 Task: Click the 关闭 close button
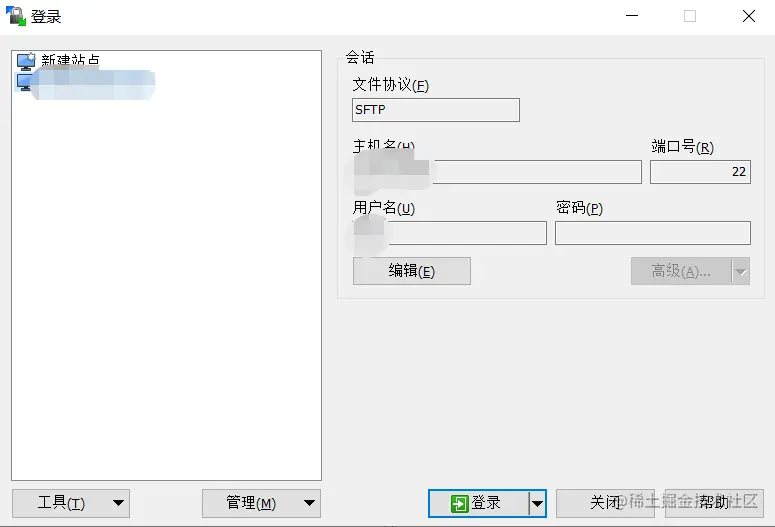[605, 503]
